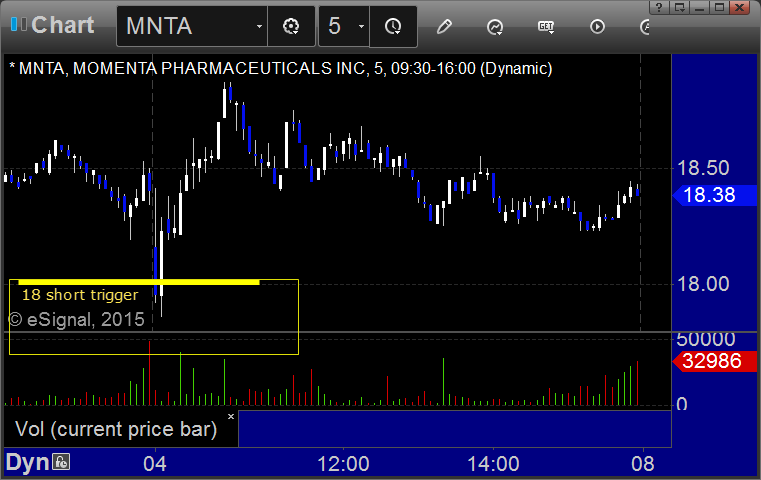Select the yellow 18 short trigger line
Viewport: 761px width, 480px height.
click(x=139, y=282)
